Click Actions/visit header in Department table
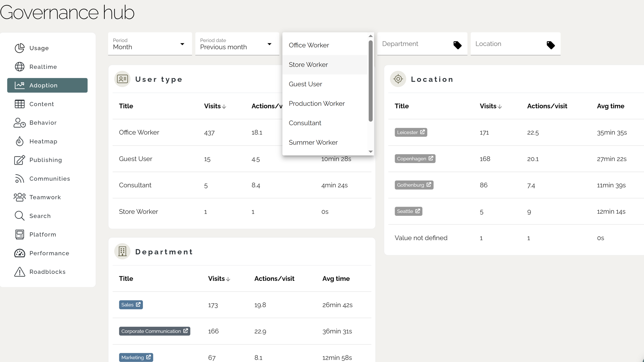This screenshot has height=362, width=644. (274, 279)
